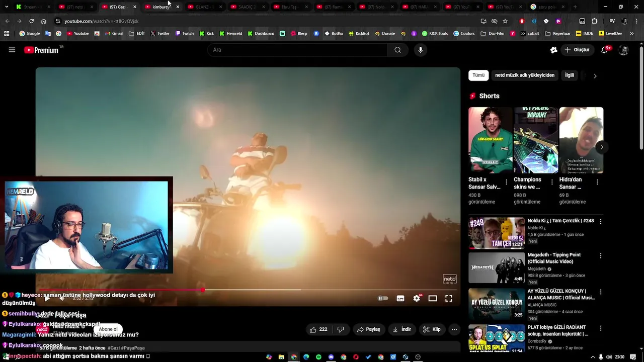Open 'Megadeth - Tipping Point' video title
The width and height of the screenshot is (644, 362).
click(554, 258)
